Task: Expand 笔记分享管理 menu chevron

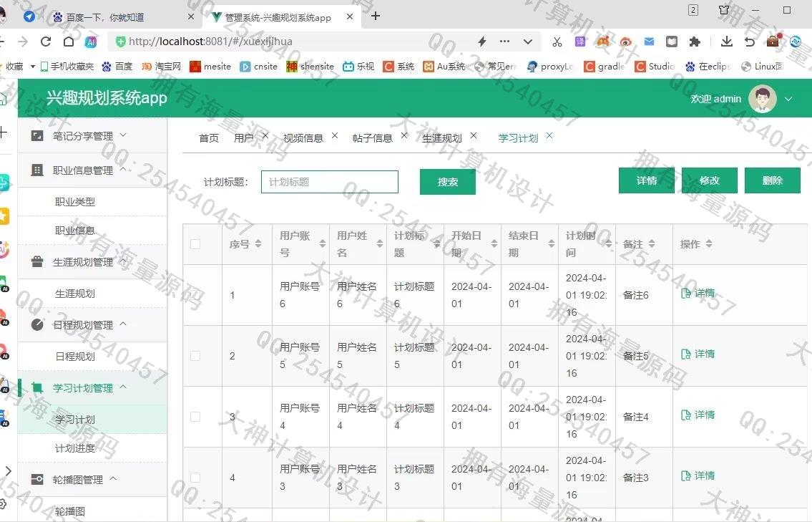Action: click(123, 135)
